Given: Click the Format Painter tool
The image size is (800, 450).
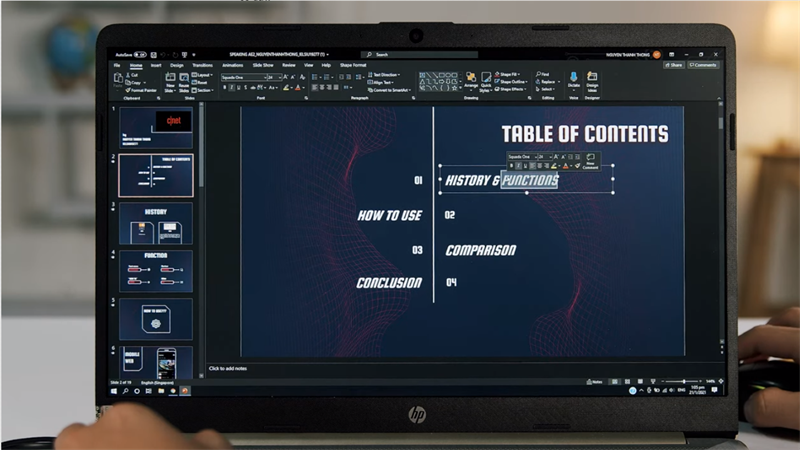Looking at the screenshot, I should click(142, 90).
